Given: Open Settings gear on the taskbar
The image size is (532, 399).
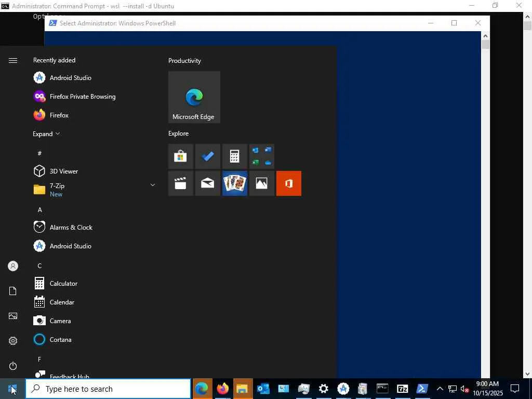Looking at the screenshot, I should [323, 389].
